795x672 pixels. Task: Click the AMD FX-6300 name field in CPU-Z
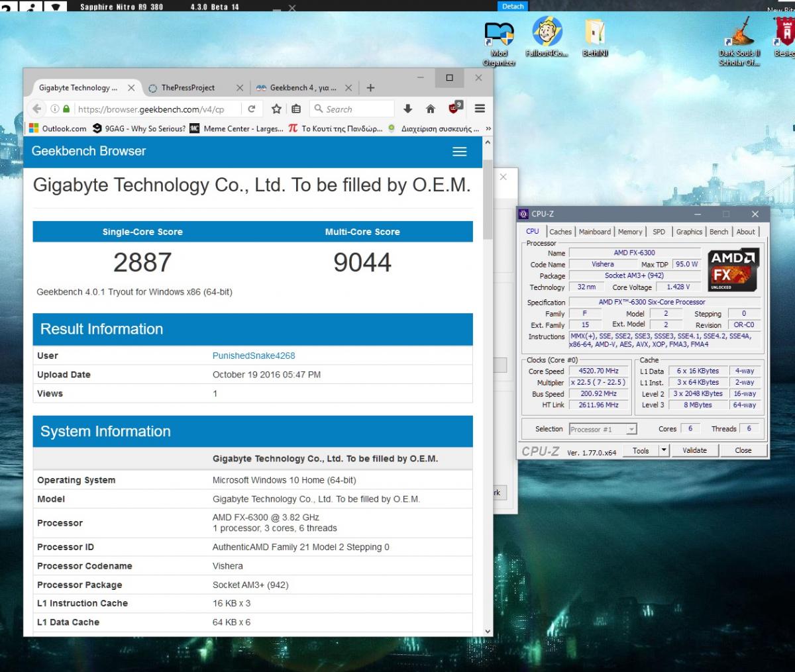pos(635,253)
